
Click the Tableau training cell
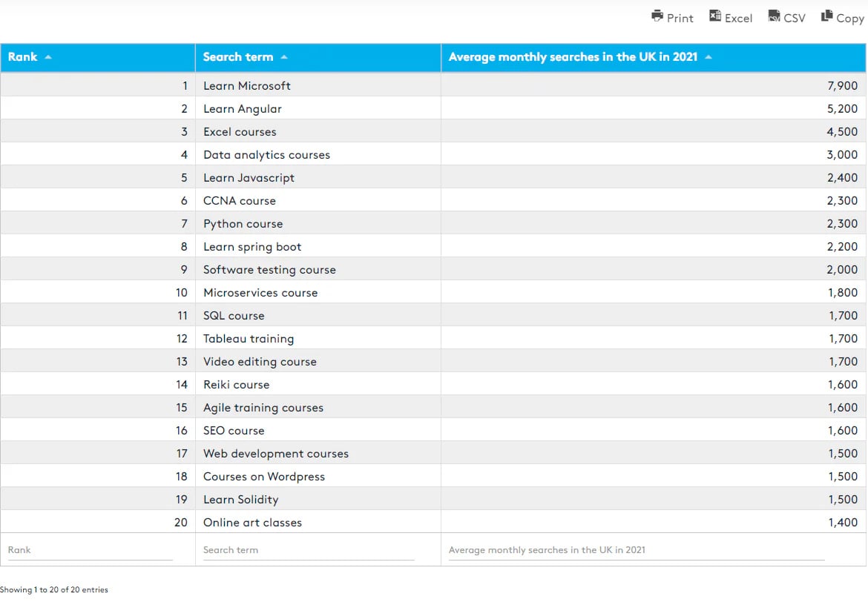pos(249,339)
